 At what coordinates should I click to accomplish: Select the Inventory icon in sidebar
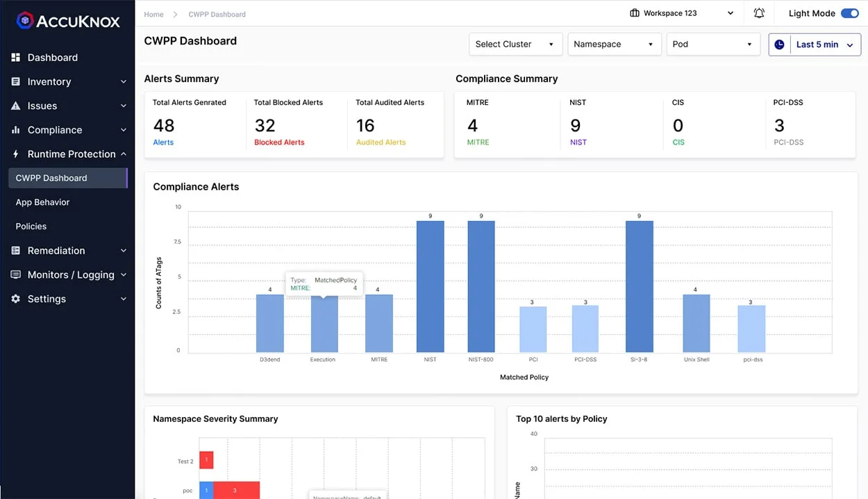[15, 81]
